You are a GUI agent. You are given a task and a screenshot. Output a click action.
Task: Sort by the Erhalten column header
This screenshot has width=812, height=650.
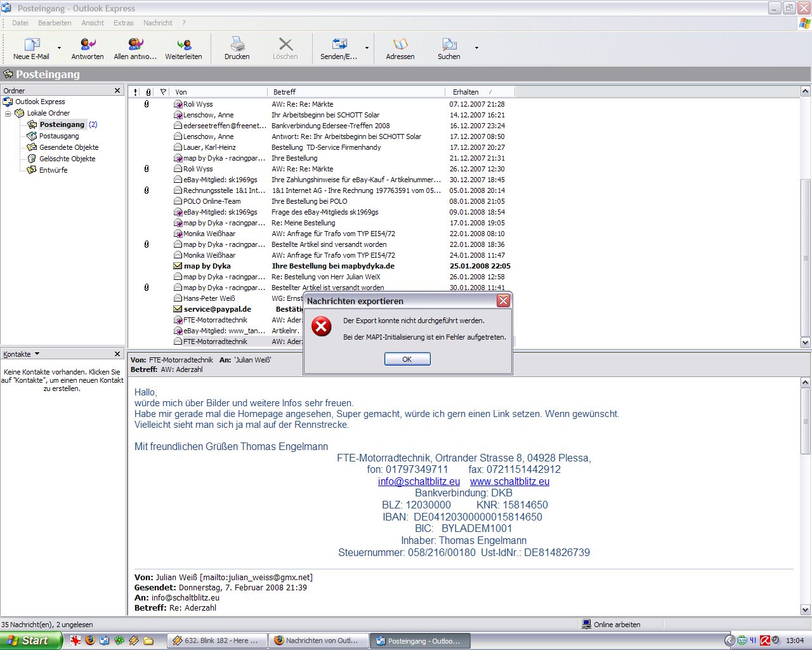tap(480, 92)
